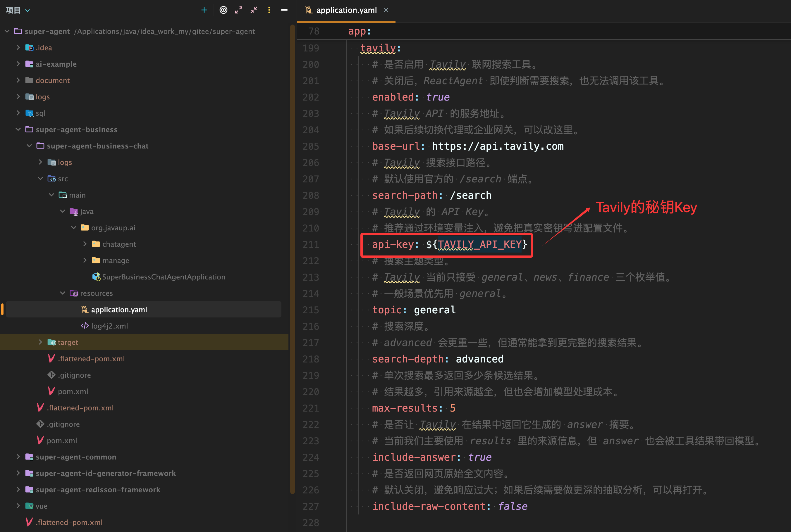Click the collapse all icon in project toolbar

click(x=254, y=10)
